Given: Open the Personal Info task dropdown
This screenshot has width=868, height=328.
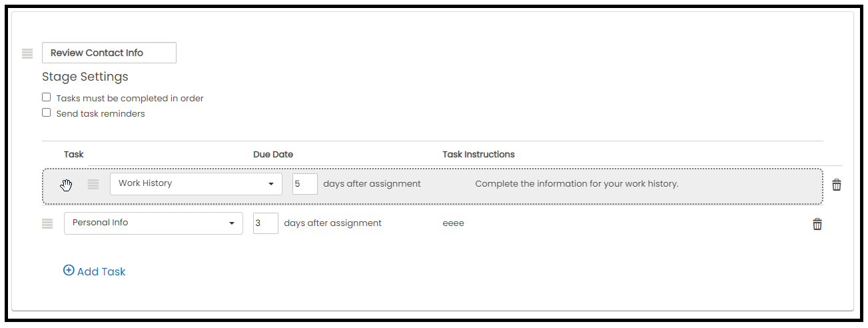Looking at the screenshot, I should pos(153,223).
